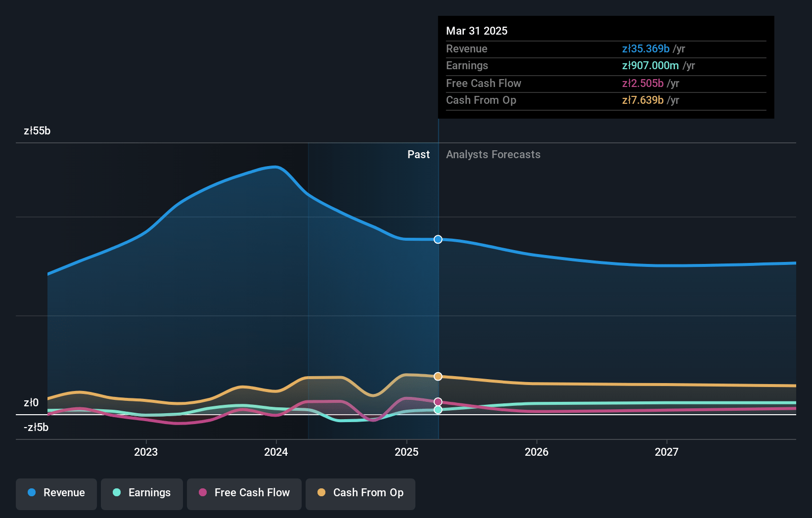Click the Past section label
Viewport: 812px width, 518px height.
pyautogui.click(x=418, y=155)
